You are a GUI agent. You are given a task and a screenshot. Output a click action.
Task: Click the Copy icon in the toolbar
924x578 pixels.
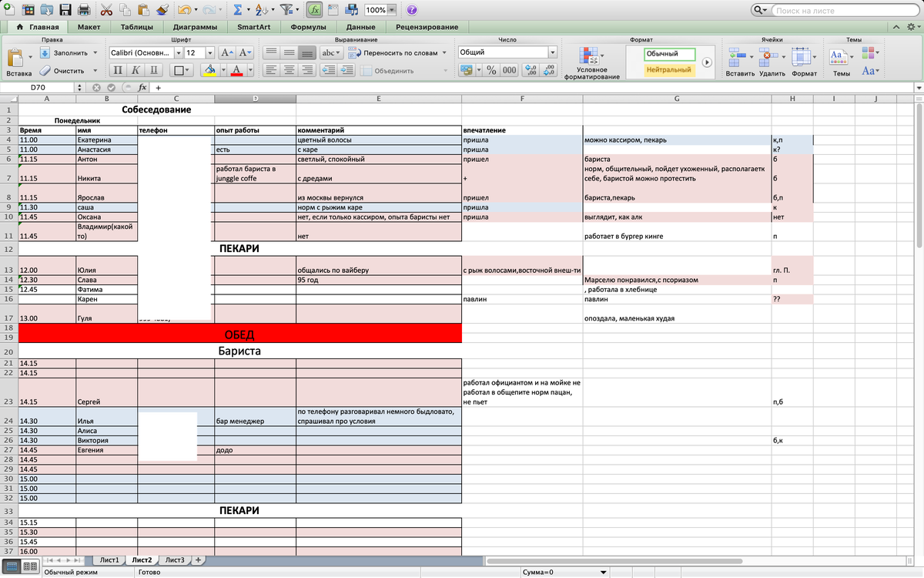[125, 10]
